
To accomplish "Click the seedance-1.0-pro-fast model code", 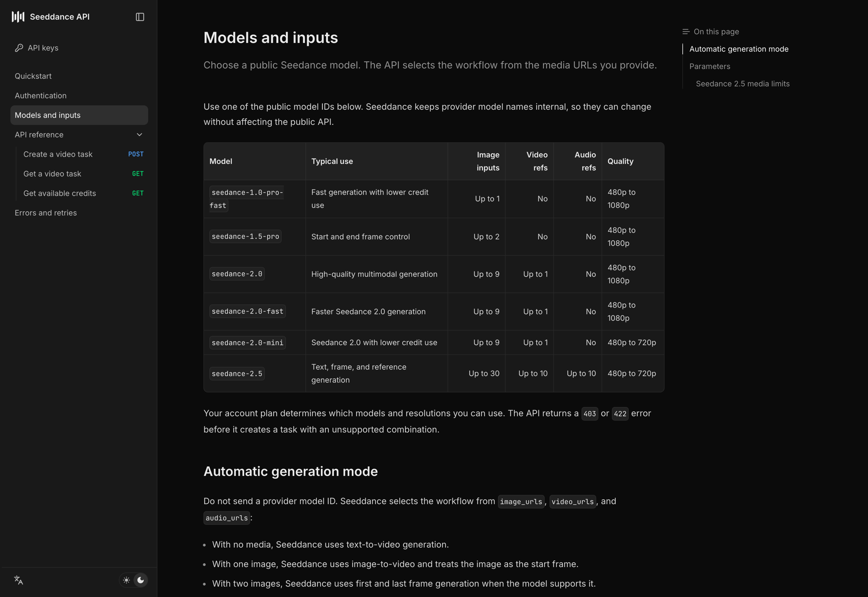I will (246, 199).
